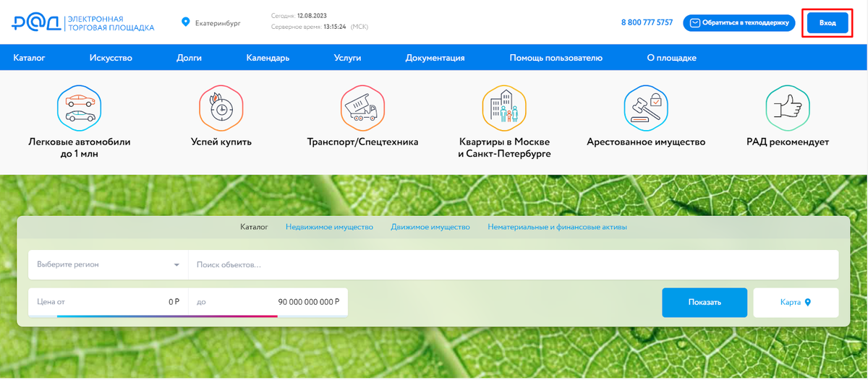Click the Цена от price field
Screen dimensions: 868x380
point(108,302)
